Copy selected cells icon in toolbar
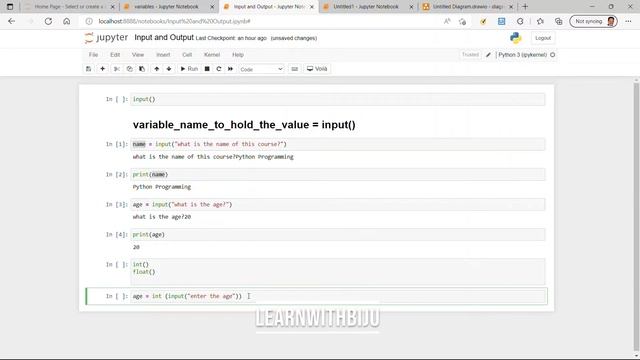Image resolution: width=640 pixels, height=360 pixels. coord(129,69)
